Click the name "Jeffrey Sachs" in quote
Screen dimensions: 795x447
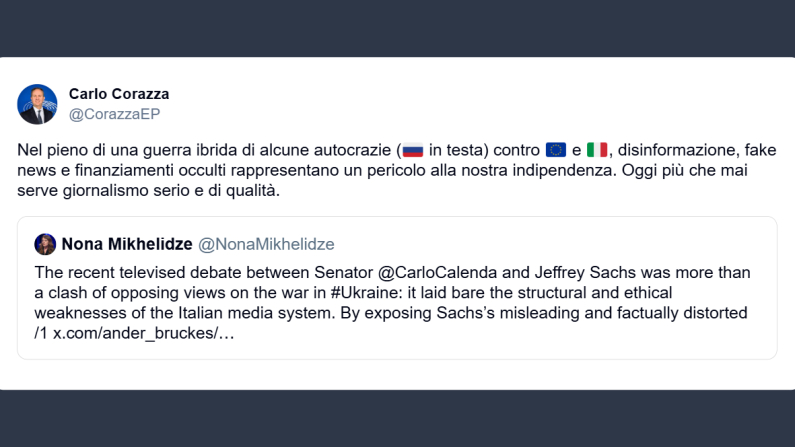click(x=569, y=273)
